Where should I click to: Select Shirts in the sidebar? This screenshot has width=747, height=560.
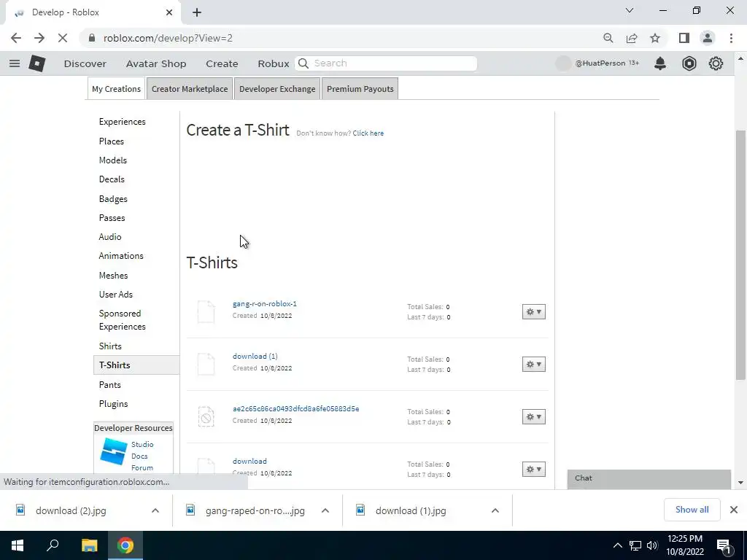(x=111, y=346)
